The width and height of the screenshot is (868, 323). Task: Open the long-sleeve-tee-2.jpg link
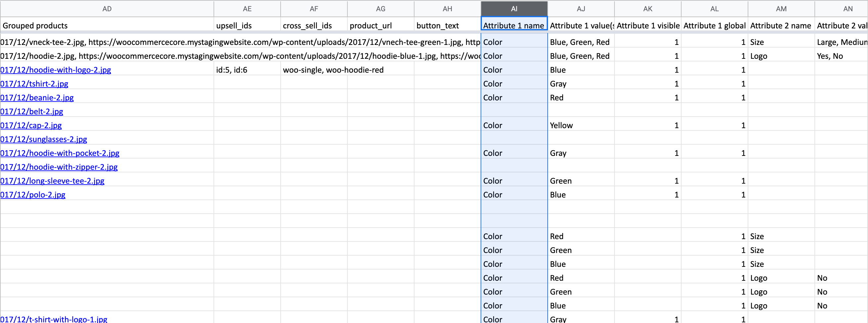point(53,181)
